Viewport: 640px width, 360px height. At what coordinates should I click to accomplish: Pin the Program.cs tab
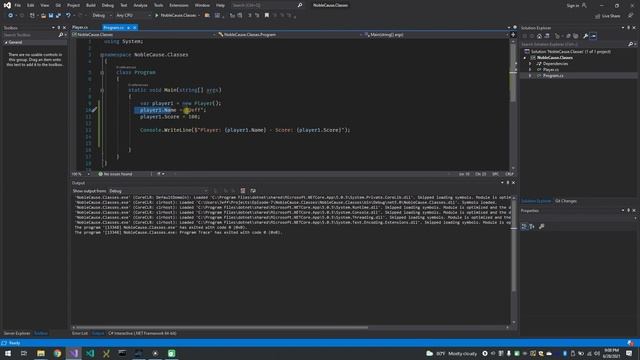click(128, 28)
